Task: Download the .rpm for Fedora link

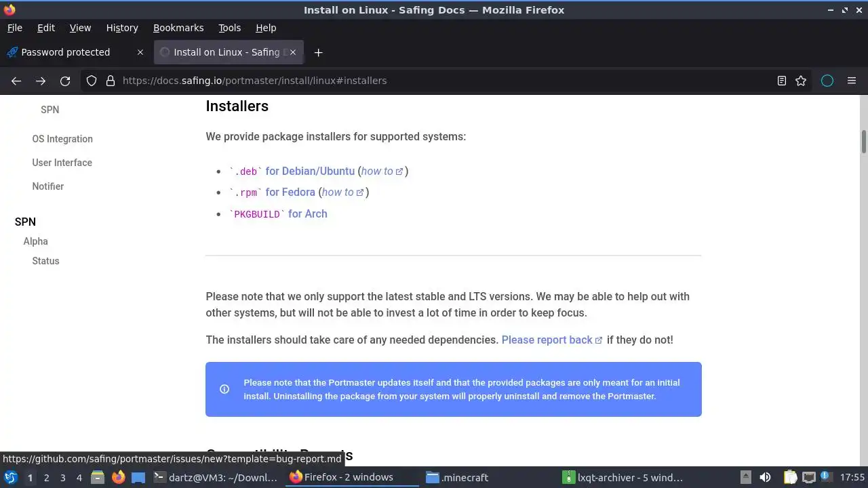Action: pos(272,192)
